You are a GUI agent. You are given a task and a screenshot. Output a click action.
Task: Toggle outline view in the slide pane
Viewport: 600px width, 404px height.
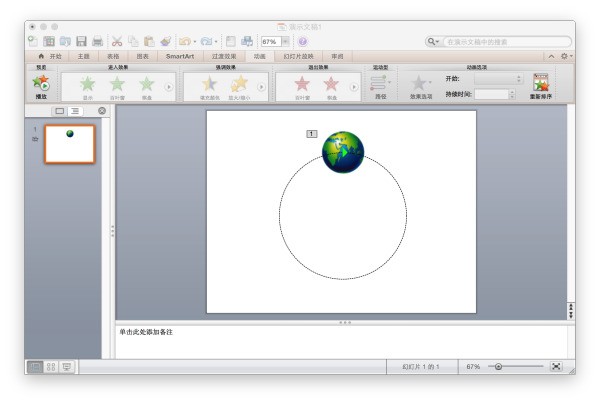(75, 111)
